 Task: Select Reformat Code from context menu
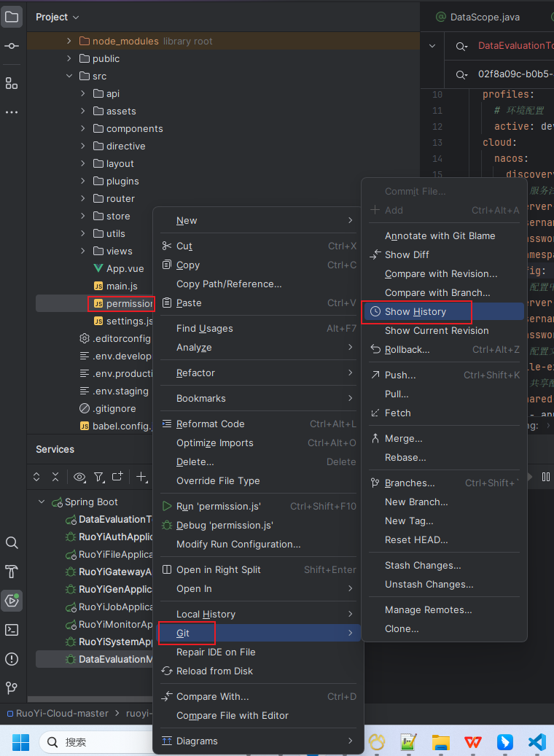tap(258, 424)
